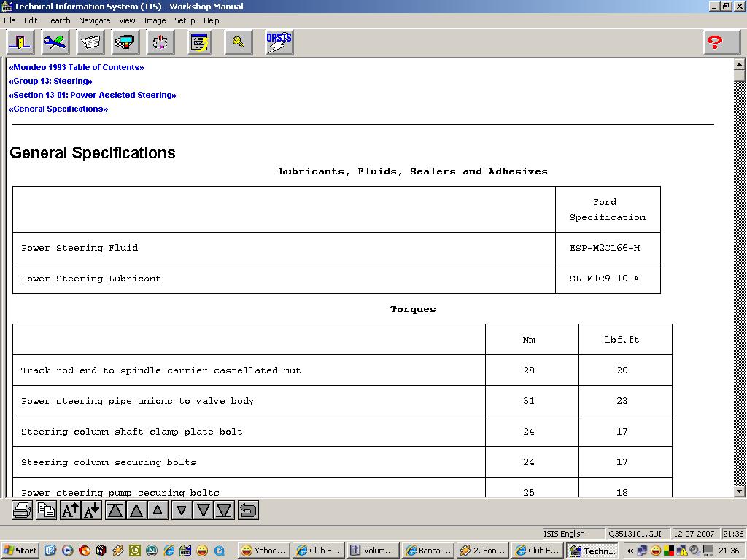Go back using the return arrow icon
The height and width of the screenshot is (560, 747).
[248, 510]
